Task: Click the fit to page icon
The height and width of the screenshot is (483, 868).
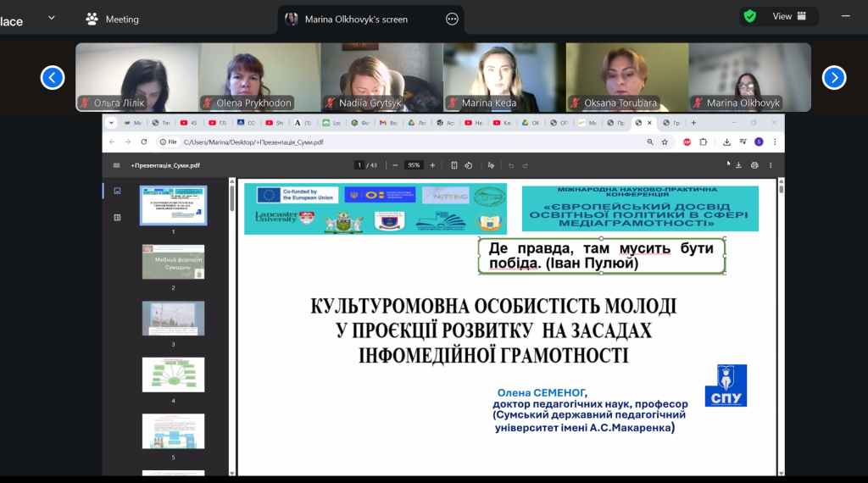Action: [453, 165]
